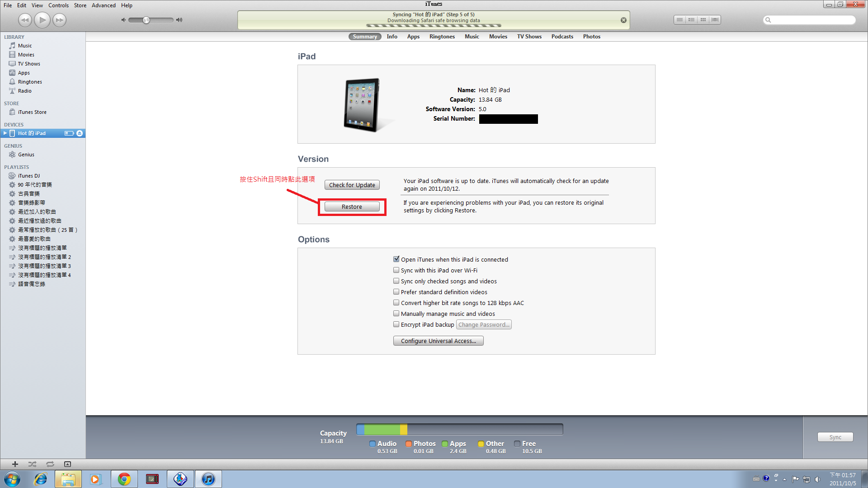868x488 pixels.
Task: Click Change Password button
Action: pos(484,324)
